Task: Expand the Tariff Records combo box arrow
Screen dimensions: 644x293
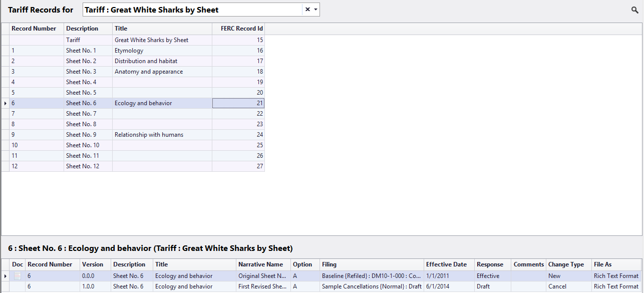Action: [315, 10]
